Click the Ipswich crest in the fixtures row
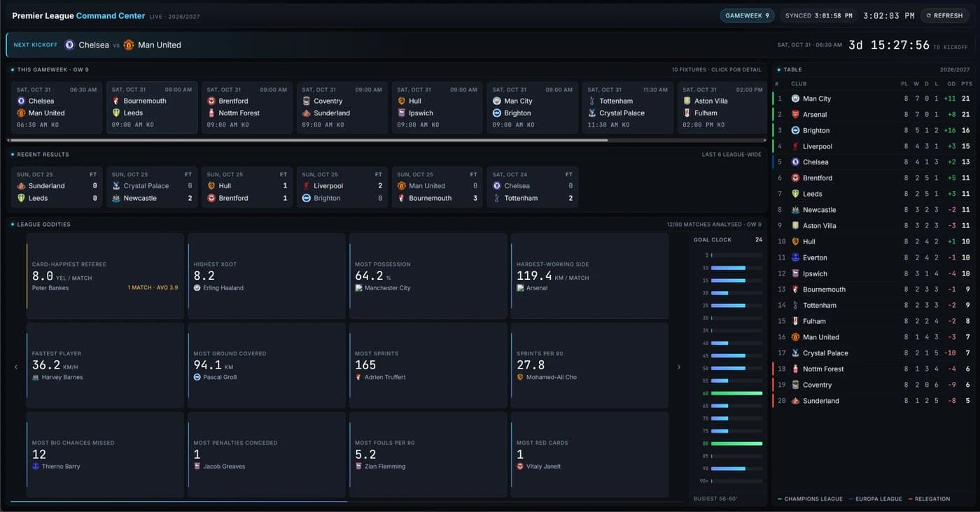This screenshot has height=512, width=980. tap(402, 113)
